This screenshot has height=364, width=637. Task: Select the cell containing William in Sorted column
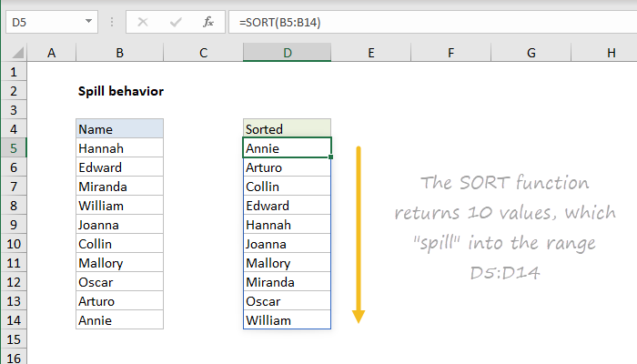coord(287,319)
